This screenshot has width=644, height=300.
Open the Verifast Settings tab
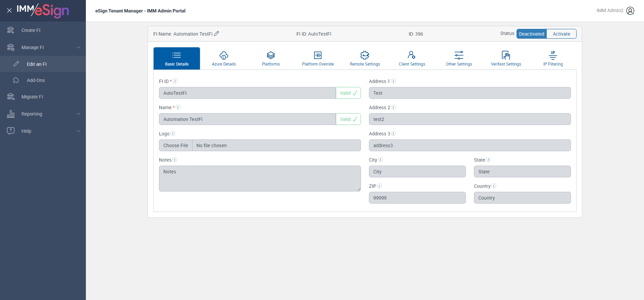tap(506, 58)
